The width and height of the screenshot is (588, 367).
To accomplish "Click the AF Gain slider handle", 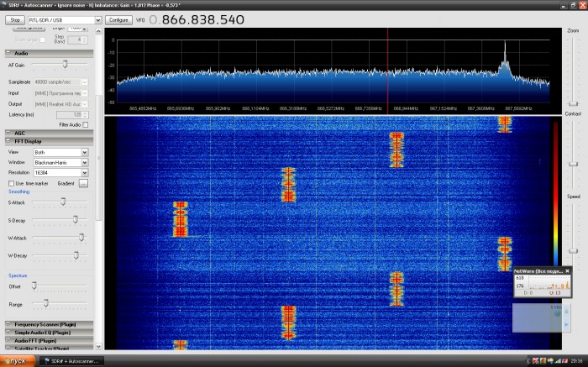I will click(66, 64).
